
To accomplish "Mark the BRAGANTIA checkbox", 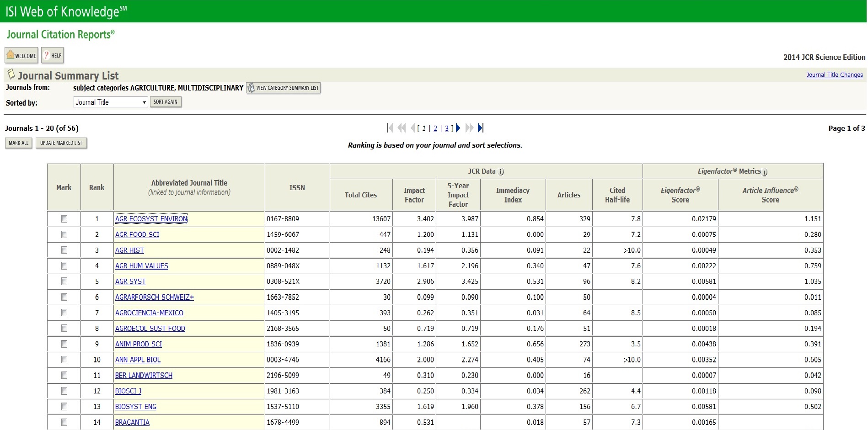I will (x=64, y=422).
